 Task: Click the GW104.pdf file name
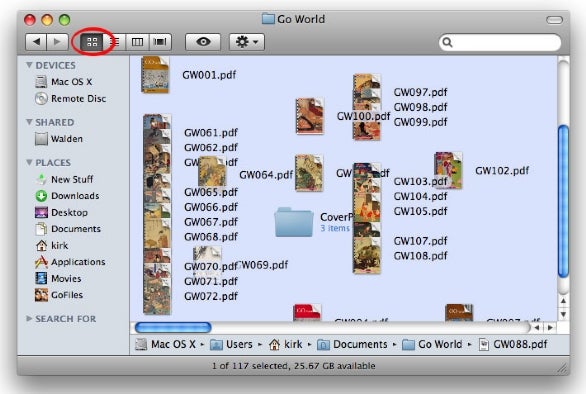tap(420, 196)
